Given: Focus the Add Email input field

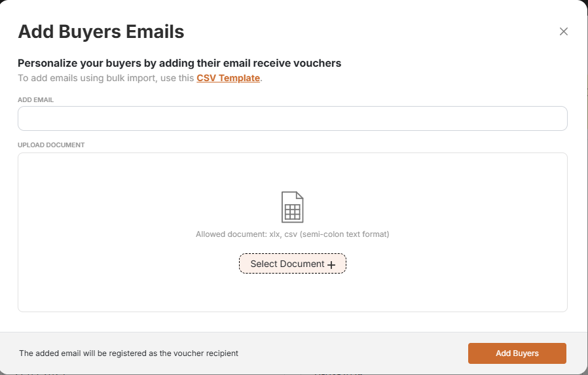Looking at the screenshot, I should pos(292,118).
